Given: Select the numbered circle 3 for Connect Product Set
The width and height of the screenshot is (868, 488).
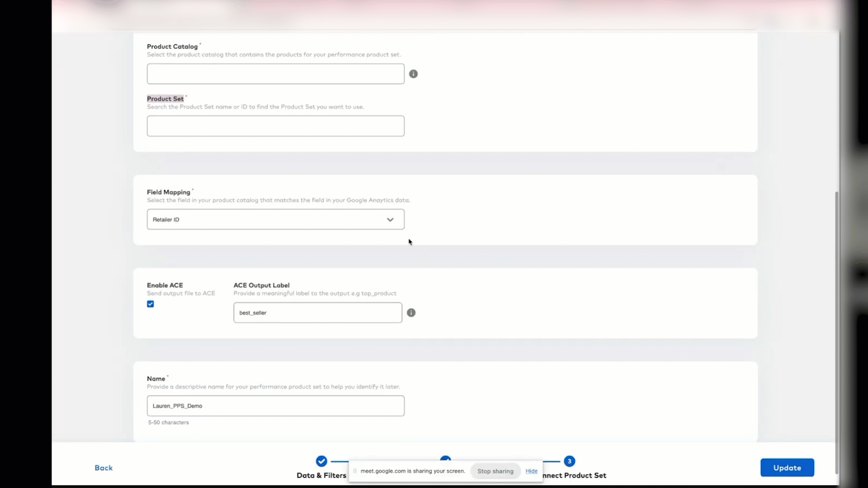Looking at the screenshot, I should click(569, 461).
